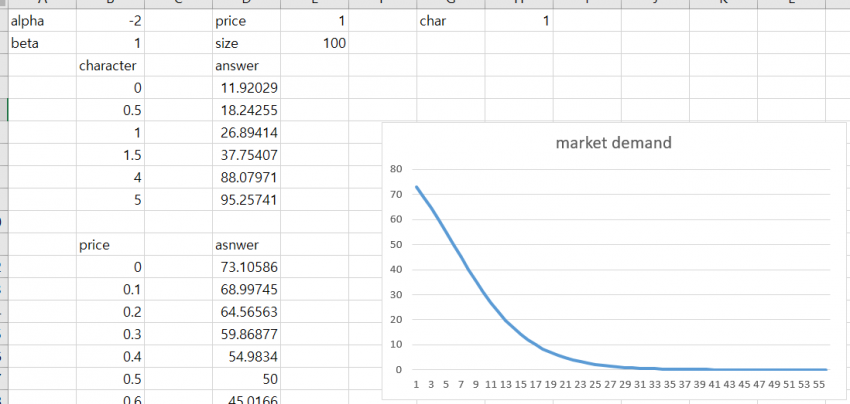Select the cell labeled beta
850x404 pixels.
tap(43, 43)
